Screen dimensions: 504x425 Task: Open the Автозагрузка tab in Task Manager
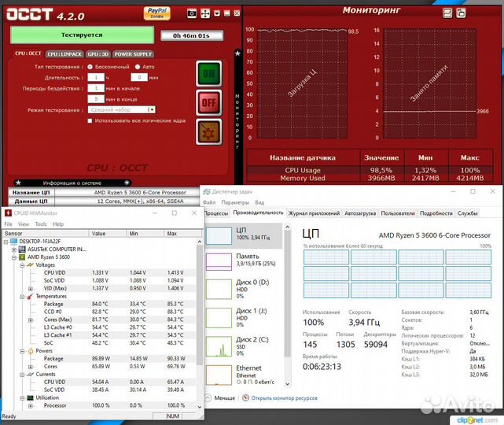pos(360,213)
